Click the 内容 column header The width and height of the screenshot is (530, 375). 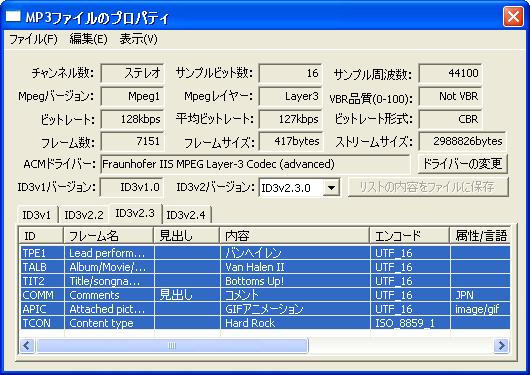coord(295,236)
